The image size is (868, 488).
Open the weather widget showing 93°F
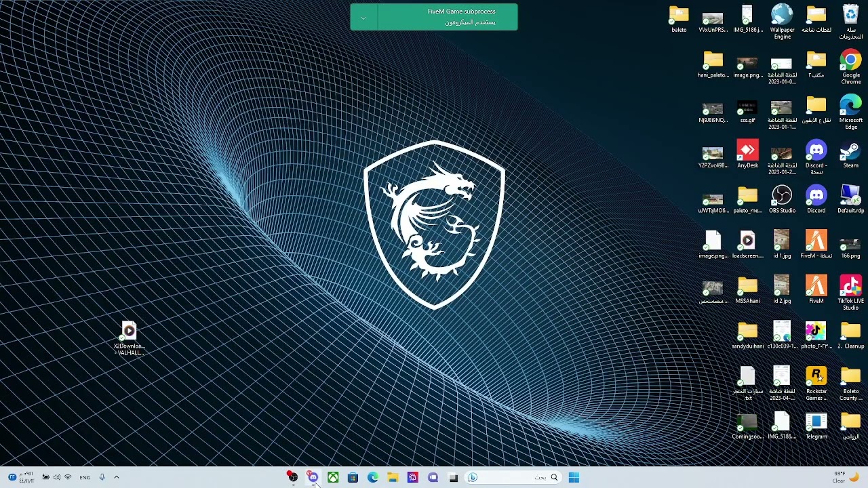click(x=846, y=477)
